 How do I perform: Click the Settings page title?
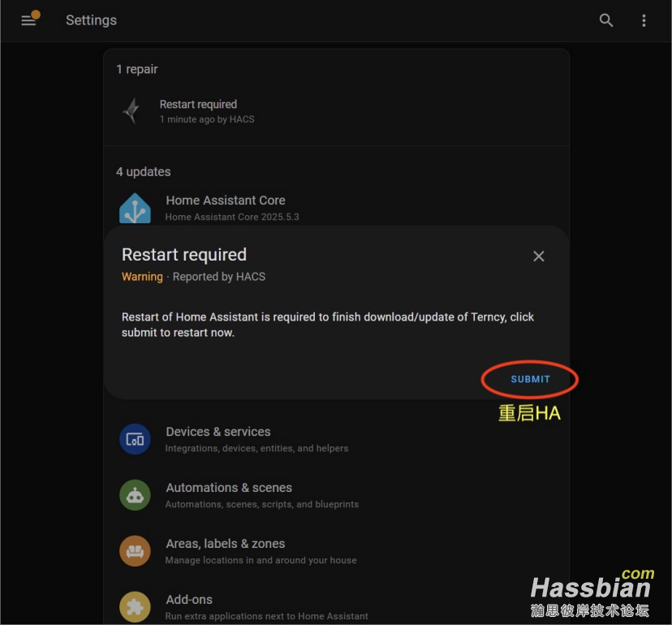coord(91,20)
